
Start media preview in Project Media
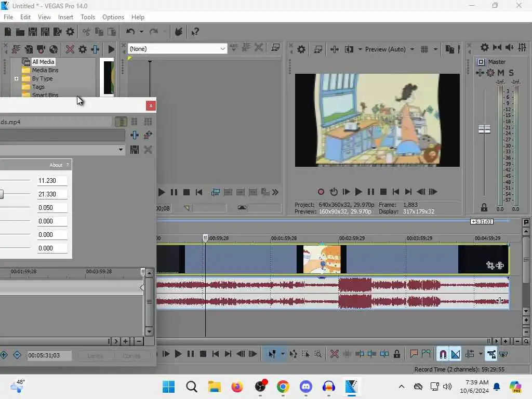tap(111, 49)
